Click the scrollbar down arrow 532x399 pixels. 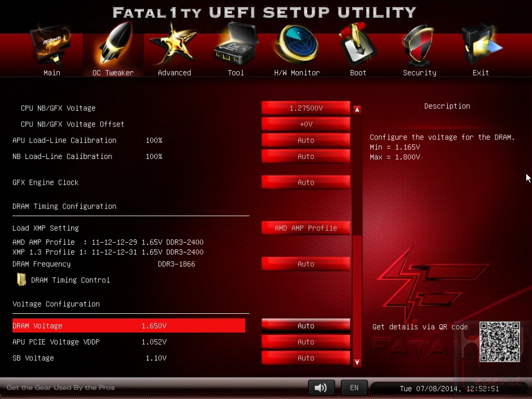(357, 362)
